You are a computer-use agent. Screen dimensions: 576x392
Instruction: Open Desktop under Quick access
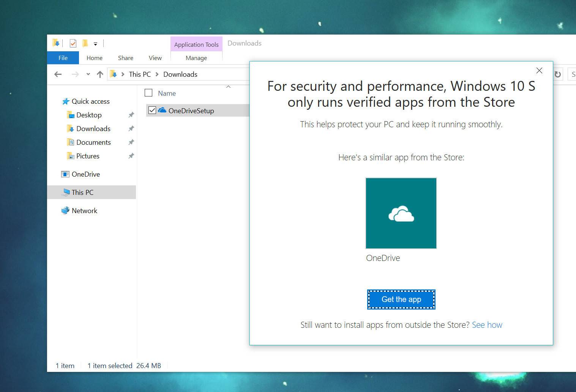click(x=89, y=115)
